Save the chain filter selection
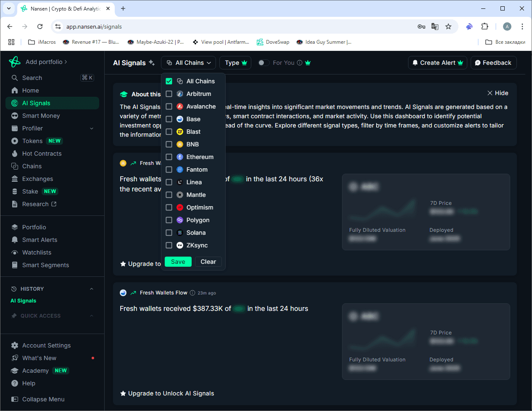This screenshot has height=411, width=532. pos(178,262)
